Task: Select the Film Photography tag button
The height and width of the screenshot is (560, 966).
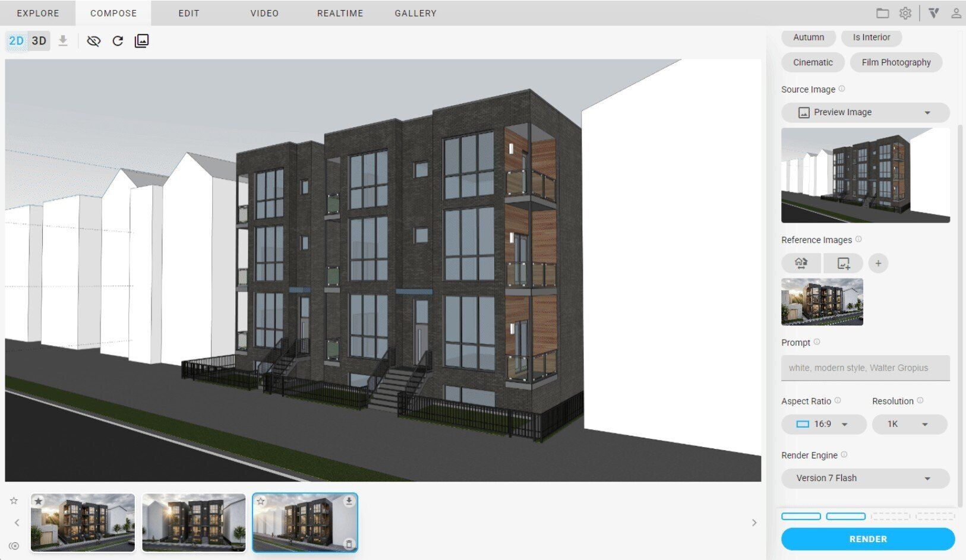Action: click(896, 62)
